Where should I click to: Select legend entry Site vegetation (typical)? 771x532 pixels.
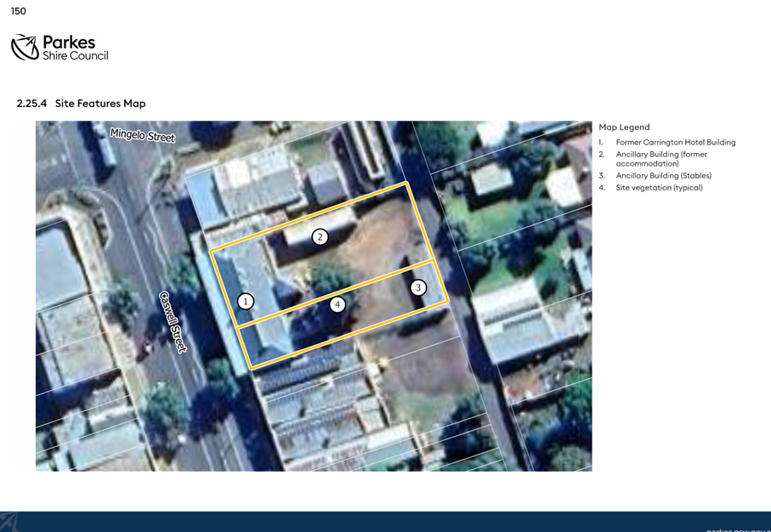pos(659,187)
